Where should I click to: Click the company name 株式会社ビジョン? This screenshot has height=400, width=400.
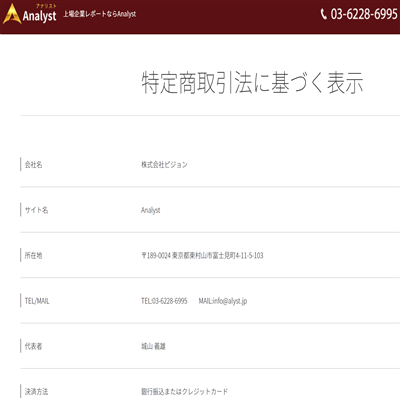pyautogui.click(x=164, y=164)
